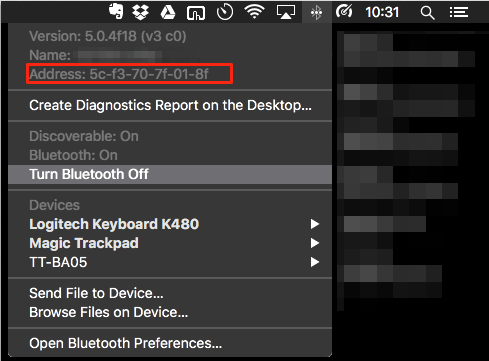The width and height of the screenshot is (489, 361).
Task: Expand TT-BA05 device submenu arrow
Action: (315, 262)
